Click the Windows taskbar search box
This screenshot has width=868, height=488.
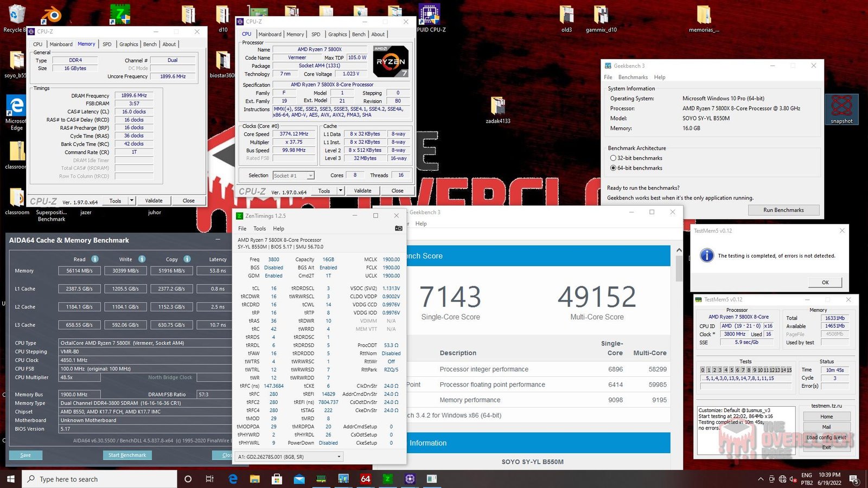100,479
